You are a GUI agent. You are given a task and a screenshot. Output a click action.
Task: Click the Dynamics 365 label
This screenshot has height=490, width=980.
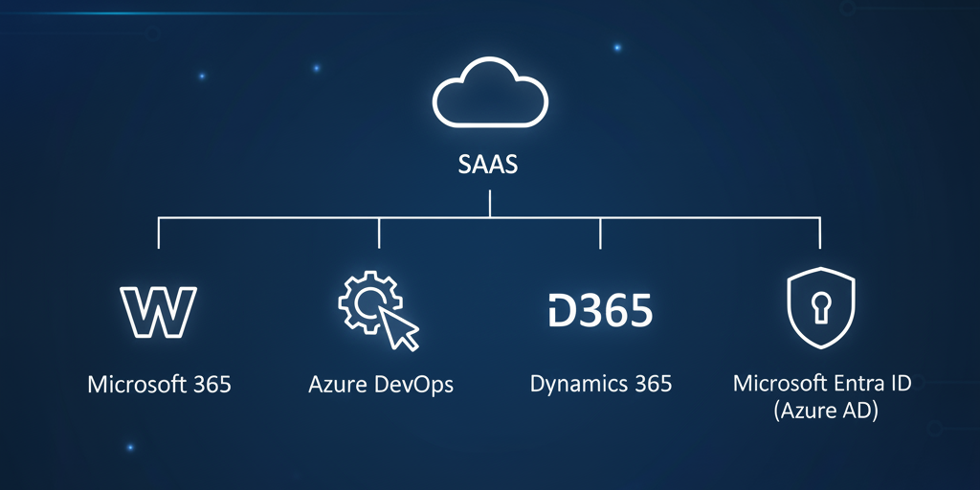tap(601, 385)
